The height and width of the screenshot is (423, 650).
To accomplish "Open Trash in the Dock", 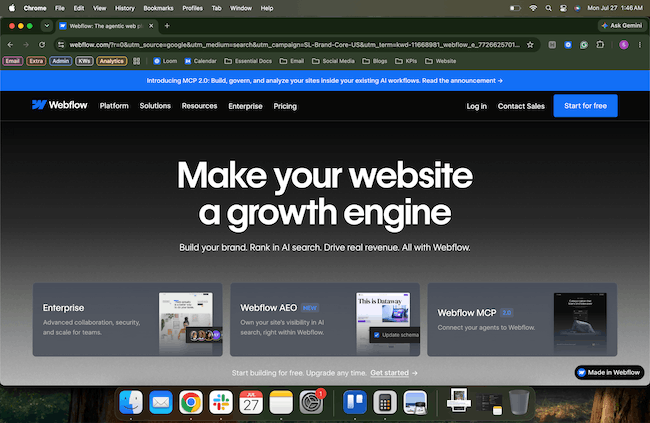I will [519, 402].
